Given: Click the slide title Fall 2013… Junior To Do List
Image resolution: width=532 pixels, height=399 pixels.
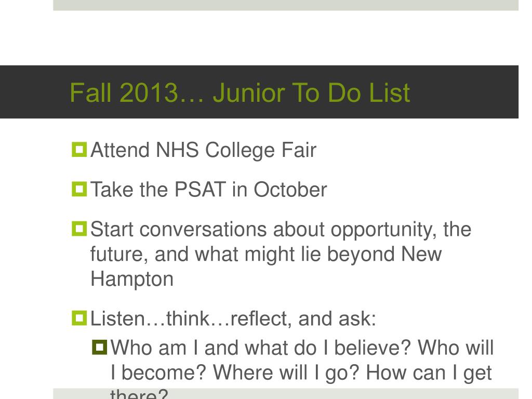Looking at the screenshot, I should (240, 92).
